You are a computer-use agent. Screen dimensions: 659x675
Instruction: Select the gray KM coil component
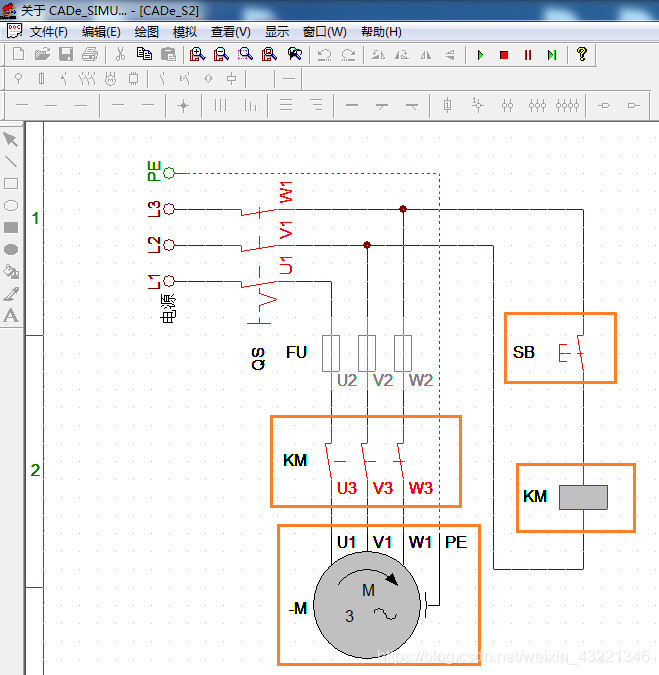[x=583, y=498]
